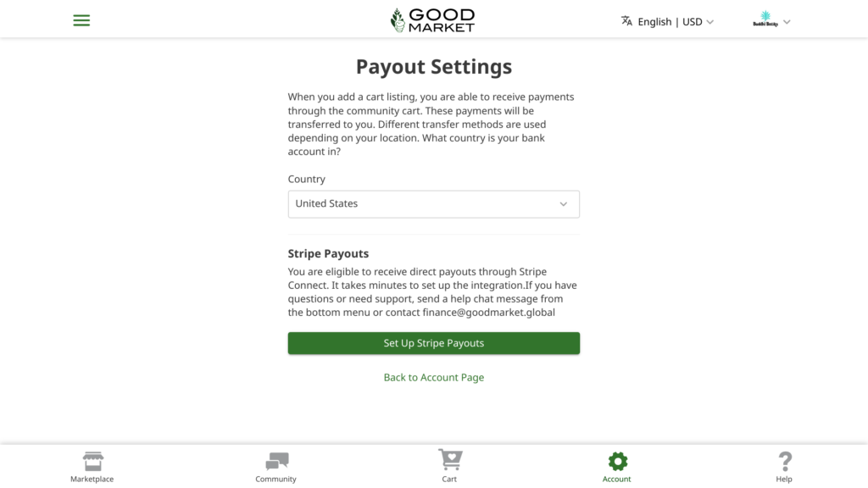Open the Marketplace storefront icon
This screenshot has height=488, width=868.
click(x=92, y=461)
